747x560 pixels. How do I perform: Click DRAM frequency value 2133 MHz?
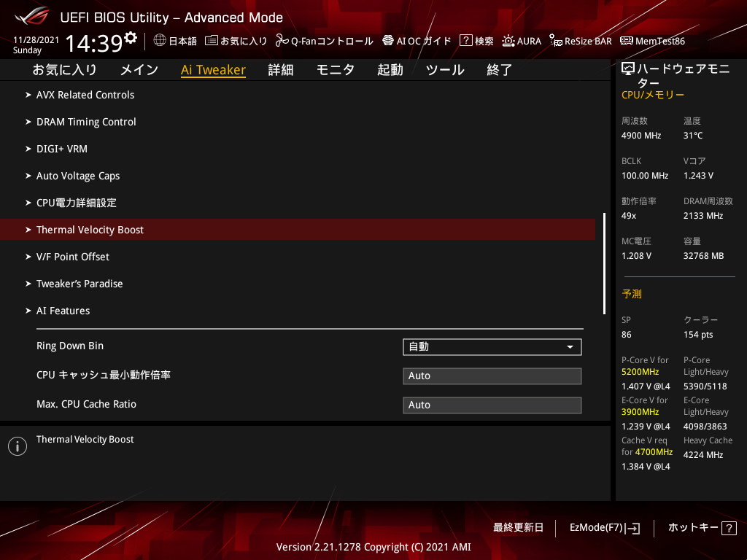pyautogui.click(x=703, y=216)
